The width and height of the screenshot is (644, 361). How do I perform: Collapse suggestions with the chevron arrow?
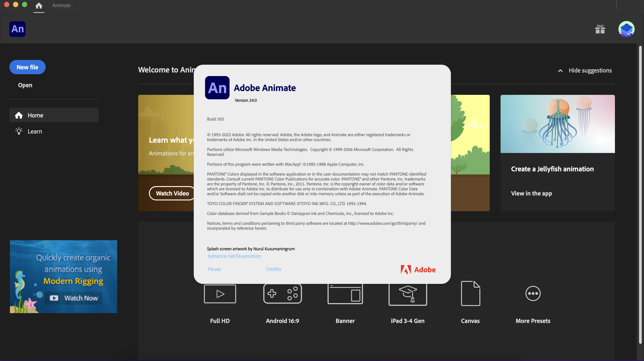560,71
